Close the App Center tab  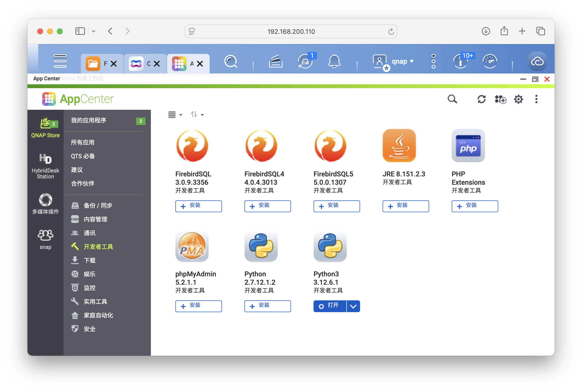click(200, 64)
